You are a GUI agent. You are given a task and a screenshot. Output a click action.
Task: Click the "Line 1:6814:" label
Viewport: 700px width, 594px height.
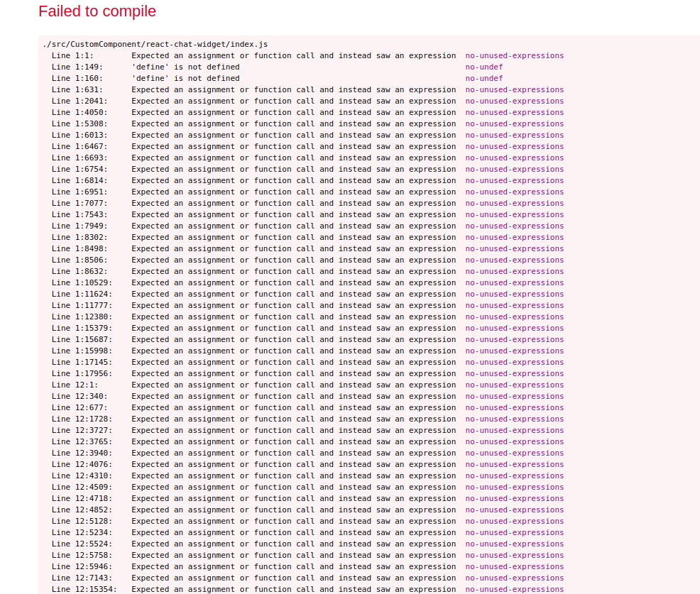(80, 181)
